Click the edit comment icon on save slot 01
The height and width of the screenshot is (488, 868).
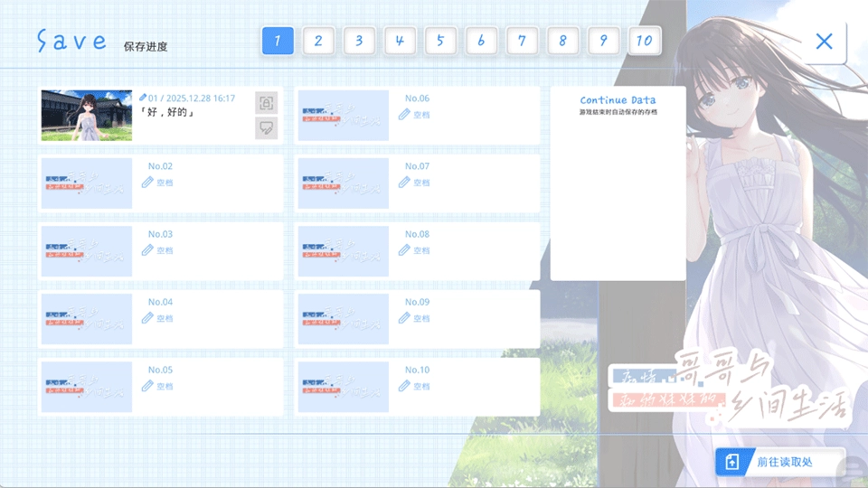pyautogui.click(x=266, y=127)
